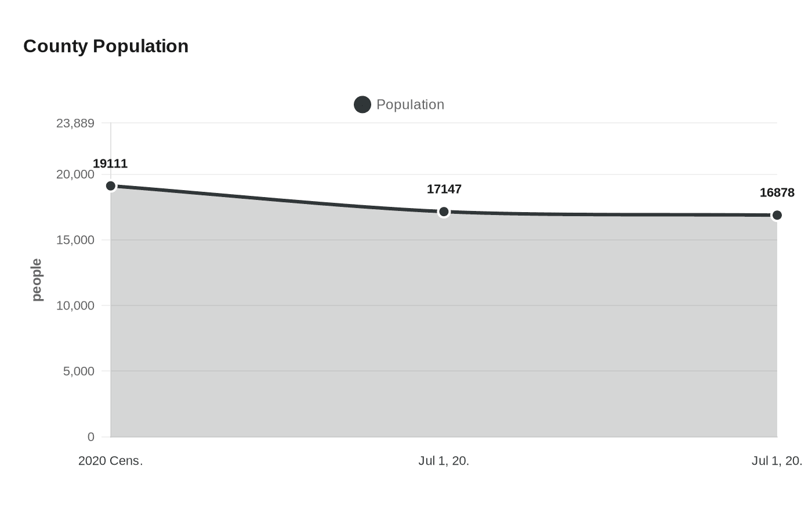812x510 pixels.
Task: Click the 5,000 y-axis tick label
Action: point(78,371)
